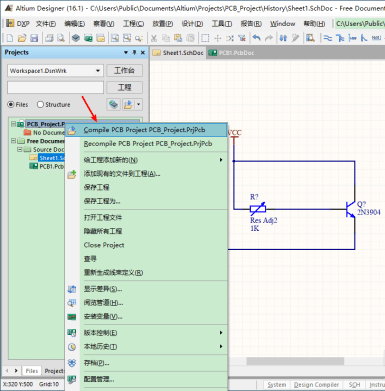This screenshot has width=385, height=391.
Task: Click the zoom area toolbar icon
Action: coord(127,38)
